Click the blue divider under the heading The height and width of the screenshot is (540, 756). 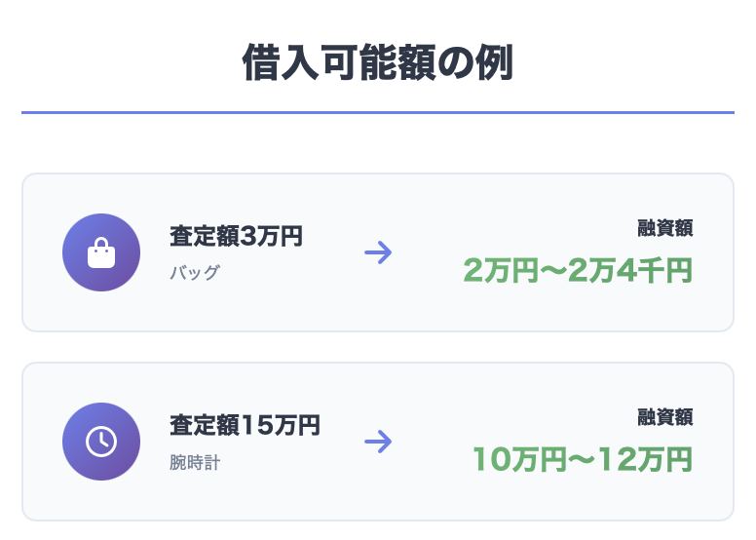[x=378, y=113]
